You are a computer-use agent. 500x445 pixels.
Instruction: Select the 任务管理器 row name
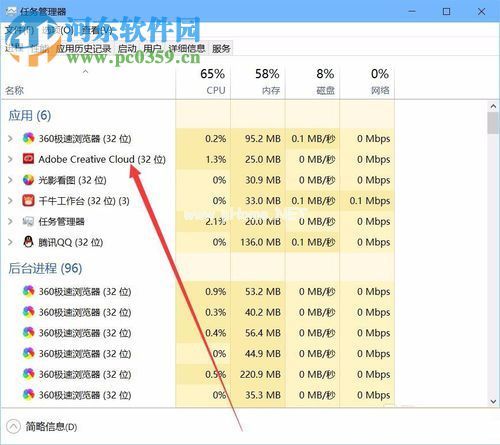(61, 222)
